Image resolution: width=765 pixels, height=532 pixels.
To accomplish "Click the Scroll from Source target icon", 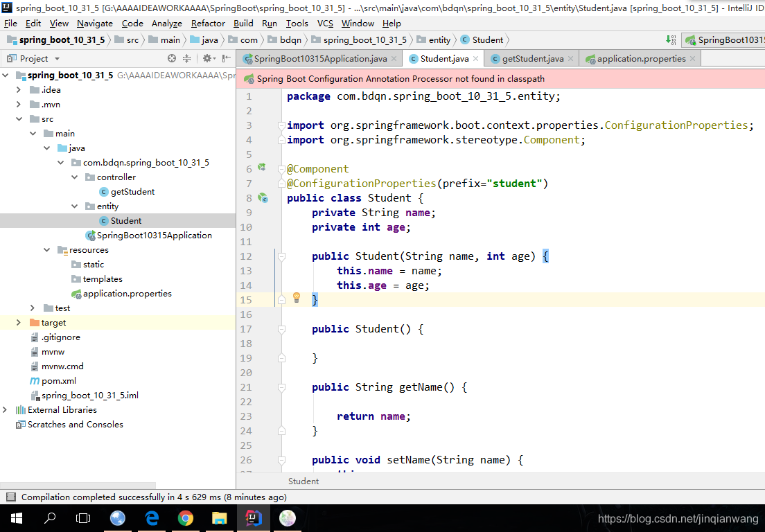I will pos(172,58).
